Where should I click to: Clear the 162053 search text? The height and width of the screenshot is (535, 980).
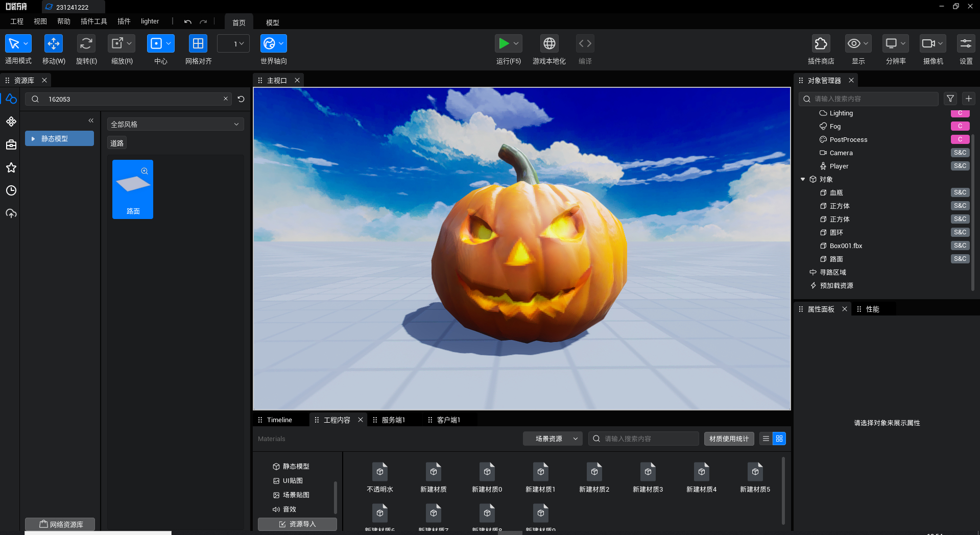point(226,99)
